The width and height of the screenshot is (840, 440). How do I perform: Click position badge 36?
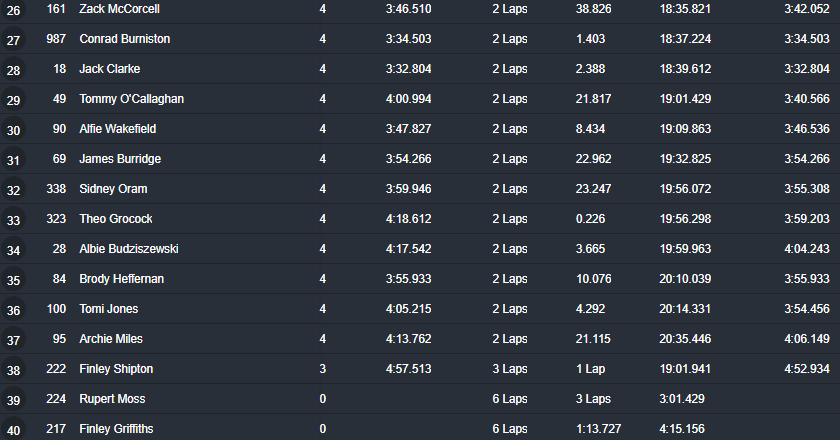click(13, 311)
